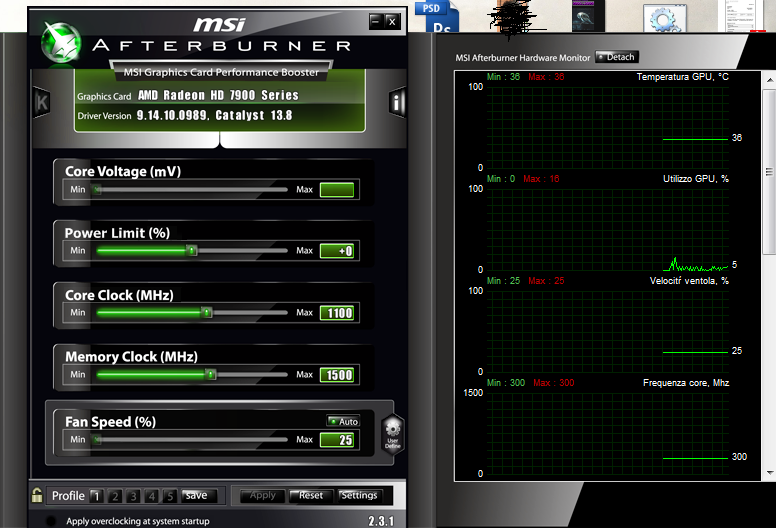Viewport: 776px width, 528px height.
Task: Select profile slot 4
Action: pos(151,496)
